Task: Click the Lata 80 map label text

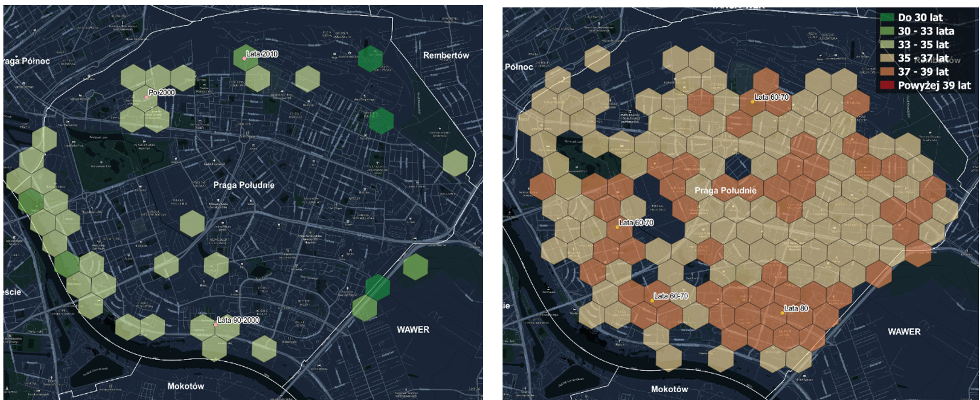Action: [796, 308]
